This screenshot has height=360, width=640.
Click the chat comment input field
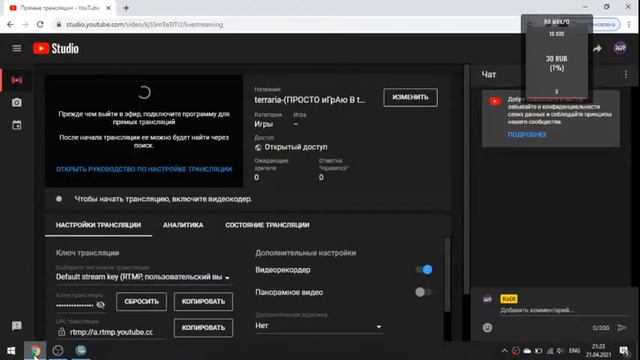(x=563, y=310)
